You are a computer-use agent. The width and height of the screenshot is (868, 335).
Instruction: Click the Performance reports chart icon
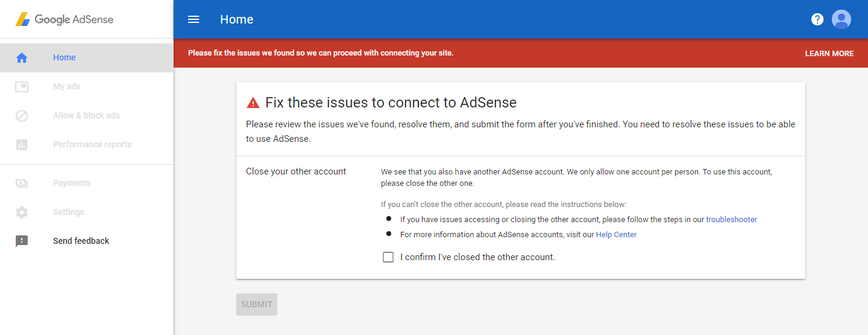point(22,145)
